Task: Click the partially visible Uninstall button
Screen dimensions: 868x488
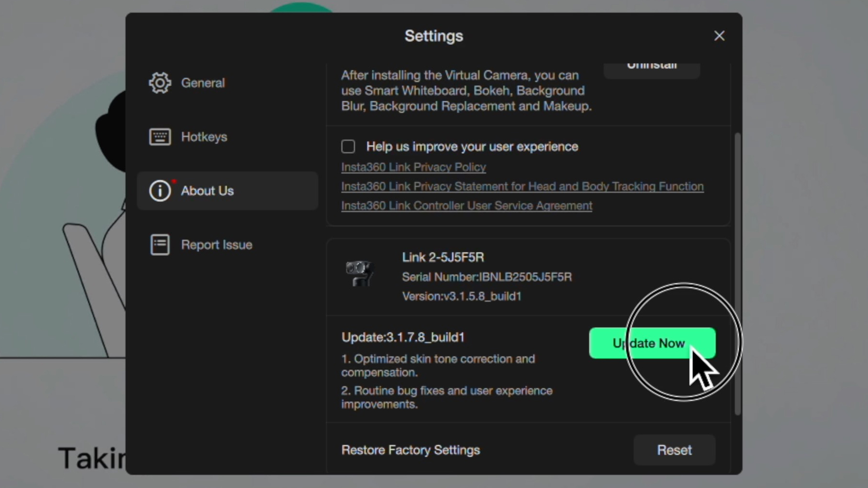Action: pyautogui.click(x=651, y=70)
